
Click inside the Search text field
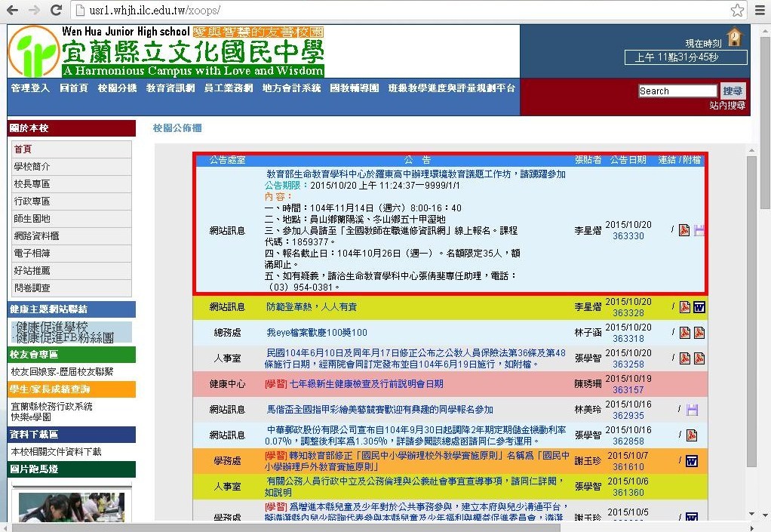[677, 91]
